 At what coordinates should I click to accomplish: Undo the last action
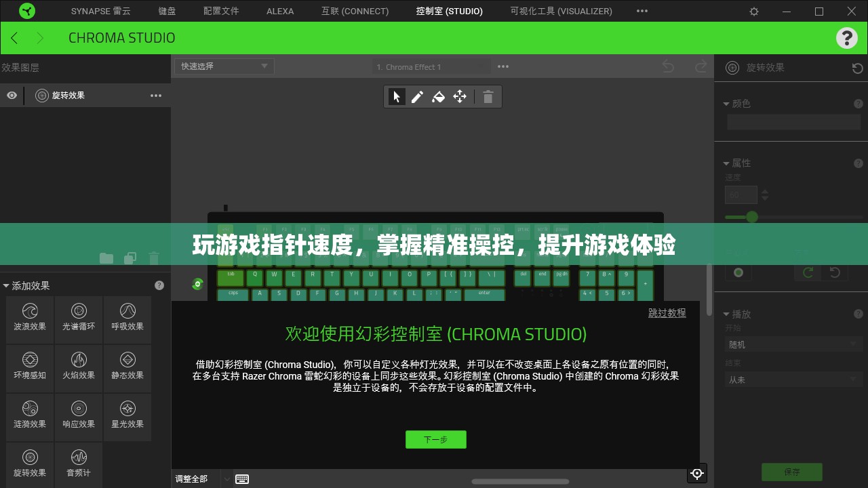coord(668,66)
